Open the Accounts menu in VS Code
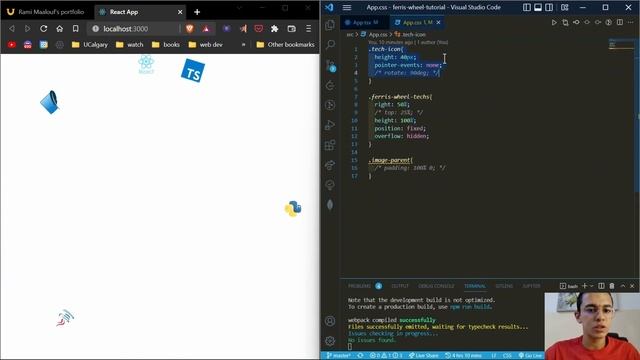The height and width of the screenshot is (360, 640). [x=330, y=321]
